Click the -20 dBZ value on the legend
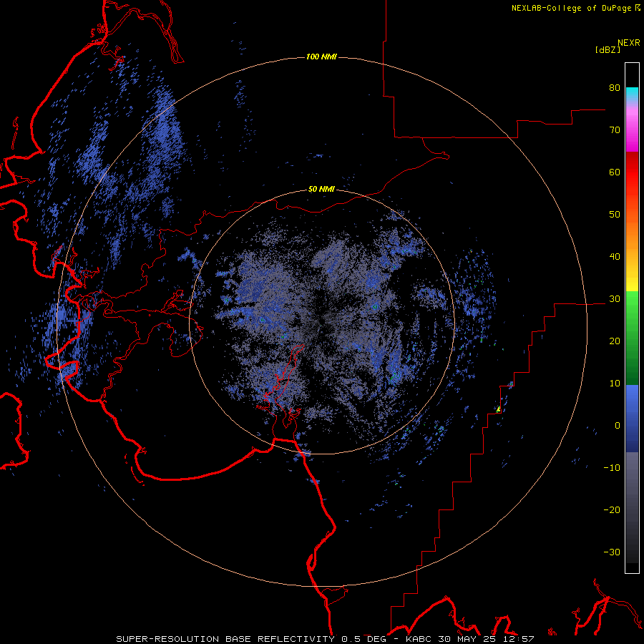Image resolution: width=644 pixels, height=644 pixels. tap(612, 509)
